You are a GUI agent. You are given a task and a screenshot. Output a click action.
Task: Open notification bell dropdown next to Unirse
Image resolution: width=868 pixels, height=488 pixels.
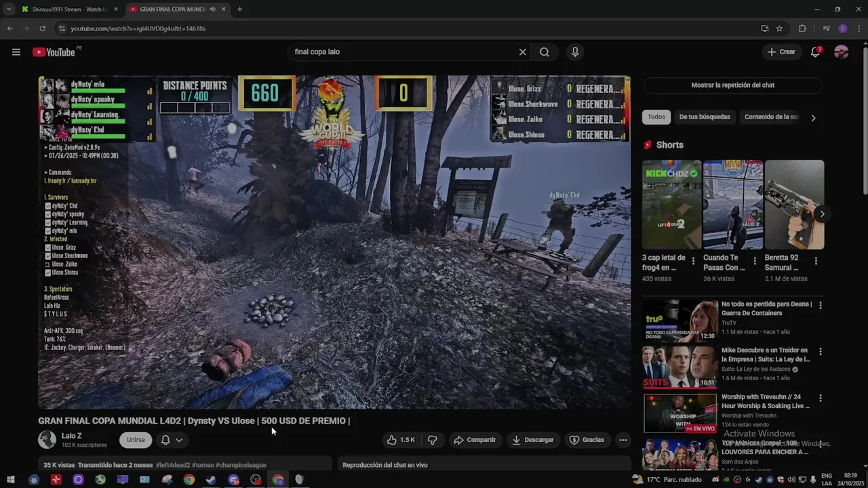click(172, 440)
